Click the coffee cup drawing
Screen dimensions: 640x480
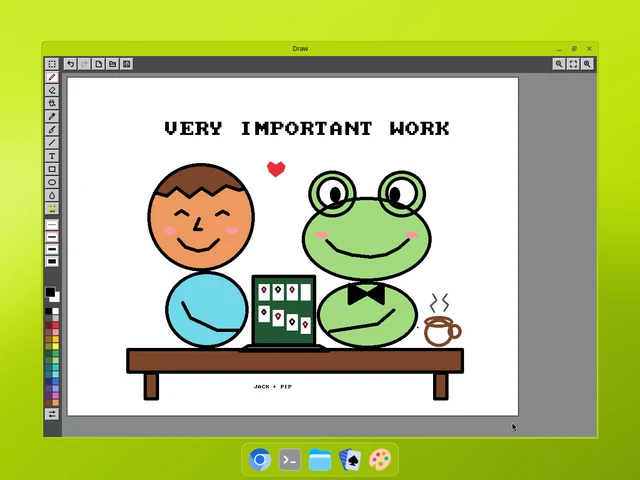[442, 330]
